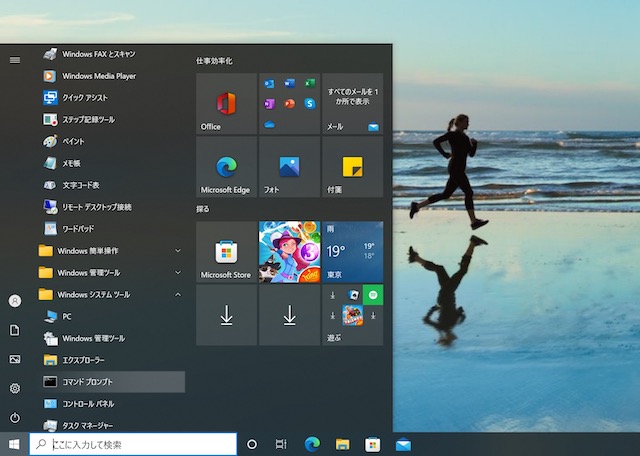Click the Power button in Start sidebar
Screen dimensions: 640x456
(x=15, y=418)
